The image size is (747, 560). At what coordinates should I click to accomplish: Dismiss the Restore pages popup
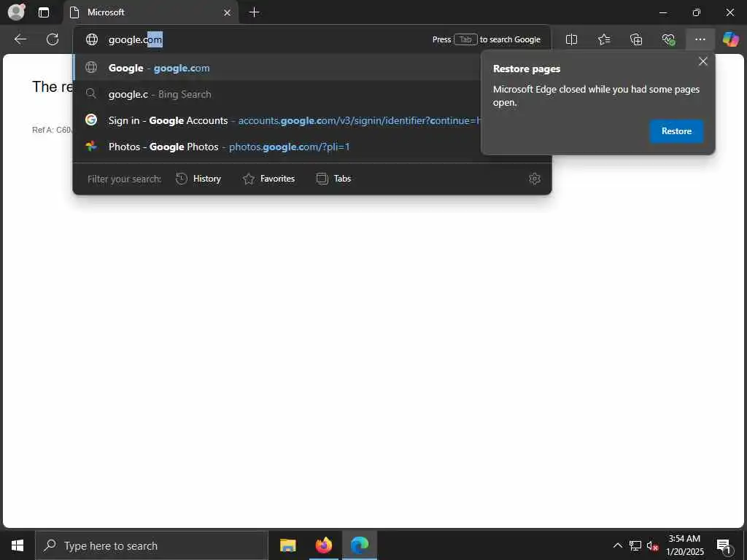click(703, 61)
